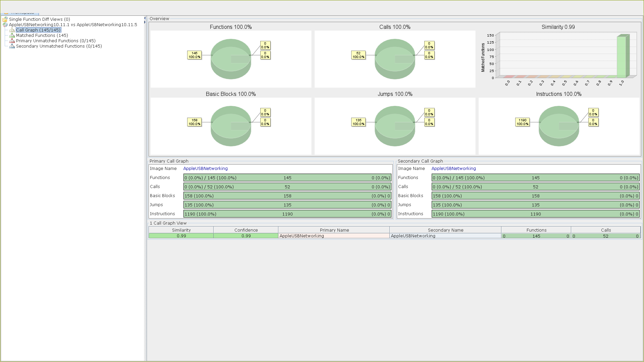Click the Primary Call Graph Calls bar
Screen dimensions: 644x362
(287, 187)
